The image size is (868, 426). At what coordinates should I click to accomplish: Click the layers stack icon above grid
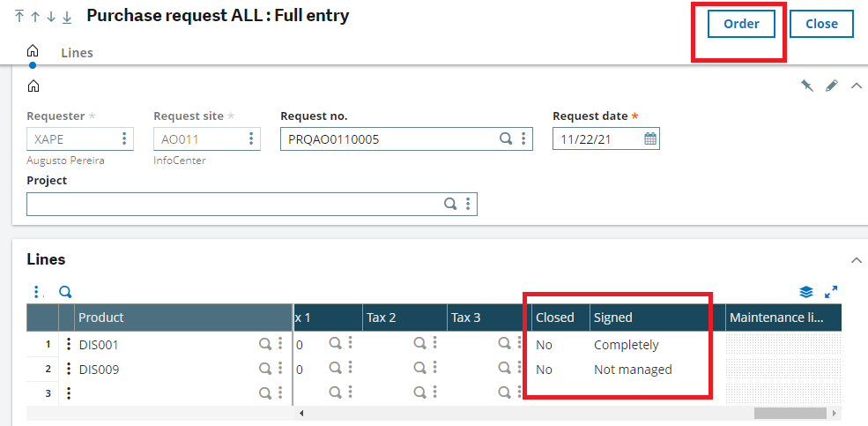806,292
